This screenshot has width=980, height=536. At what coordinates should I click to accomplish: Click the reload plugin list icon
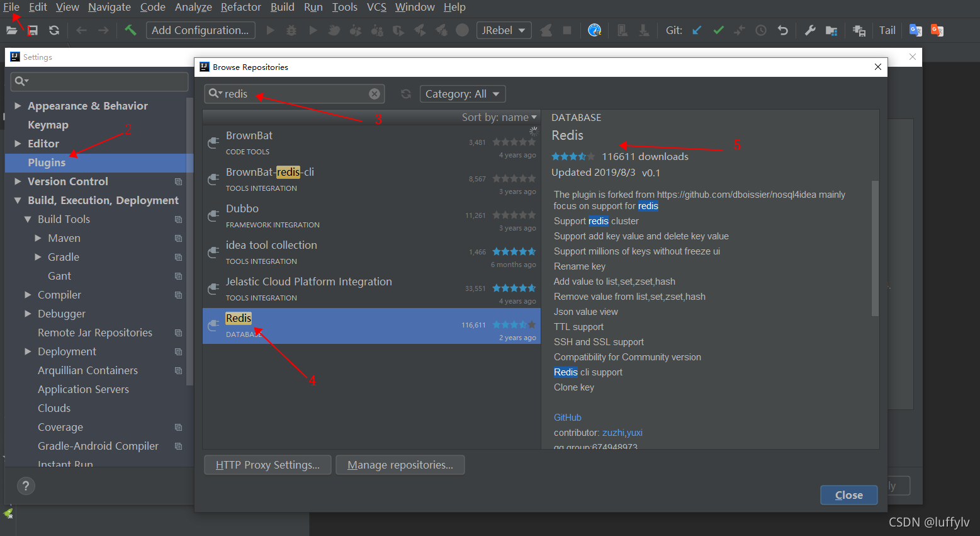pyautogui.click(x=406, y=94)
